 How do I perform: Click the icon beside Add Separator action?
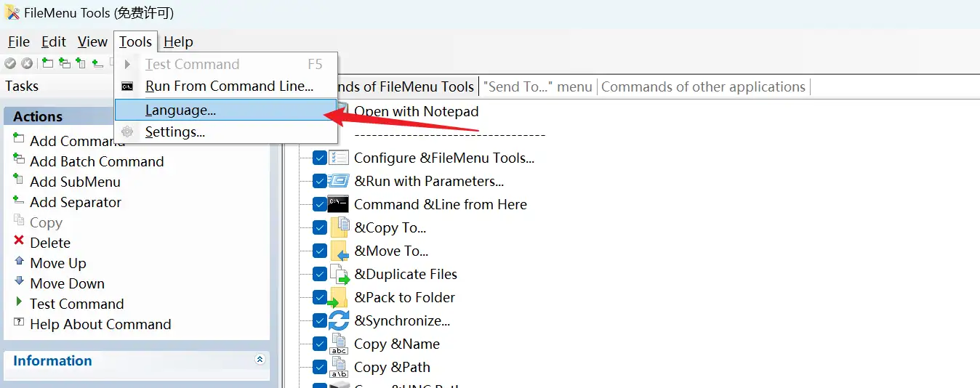(x=19, y=200)
